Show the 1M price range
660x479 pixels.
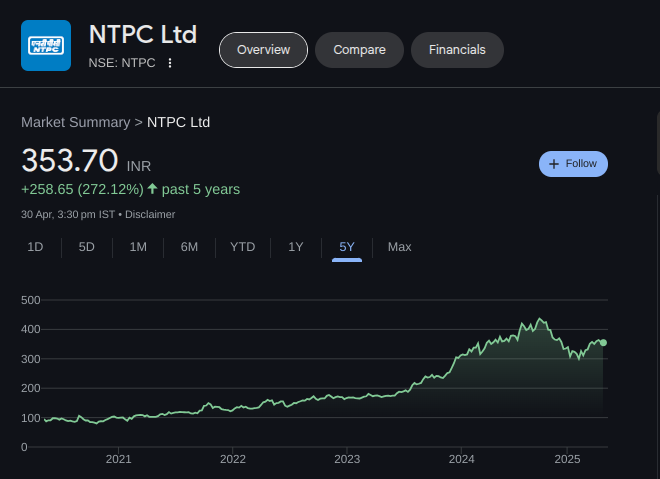(138, 247)
